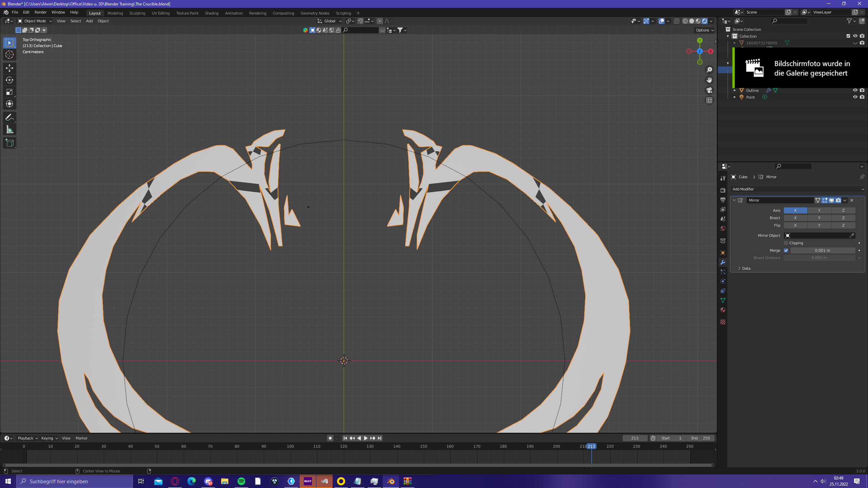Enable the Y axis button for Mirror
This screenshot has height=488, width=868.
point(819,210)
